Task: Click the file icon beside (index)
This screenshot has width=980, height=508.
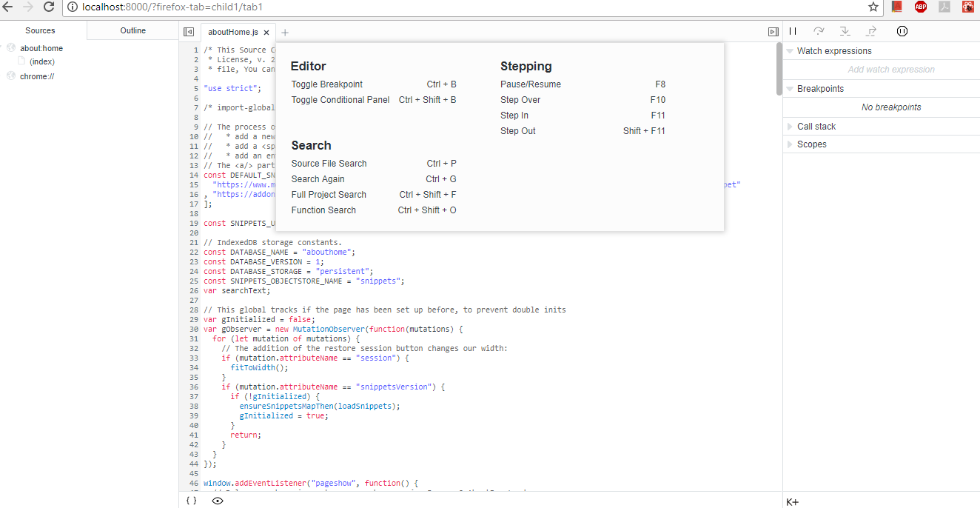Action: 21,61
